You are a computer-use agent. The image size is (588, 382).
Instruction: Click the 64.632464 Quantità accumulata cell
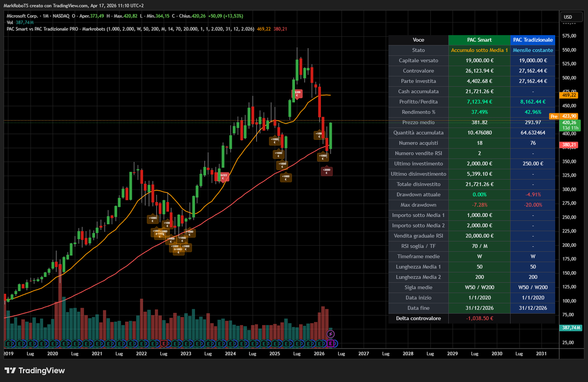click(x=533, y=132)
